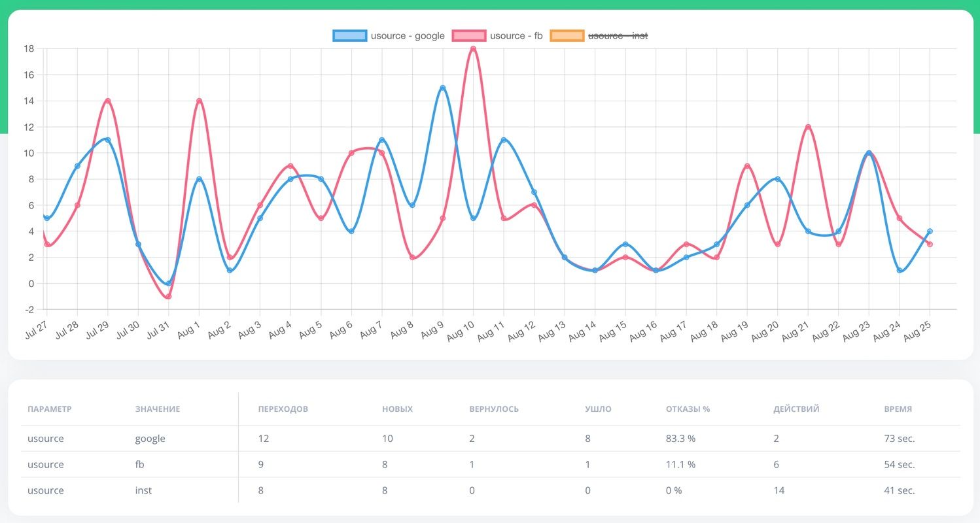Click the google data point at Aug 20

[777, 179]
